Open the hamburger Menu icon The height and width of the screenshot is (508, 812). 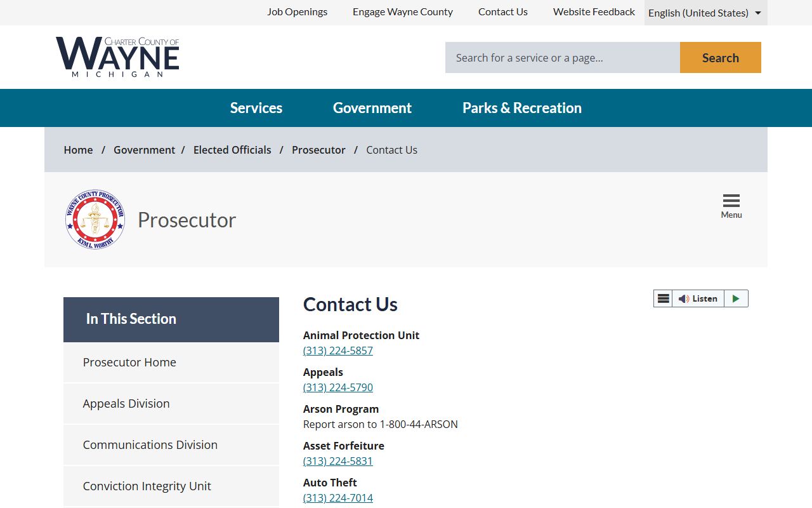pyautogui.click(x=731, y=206)
